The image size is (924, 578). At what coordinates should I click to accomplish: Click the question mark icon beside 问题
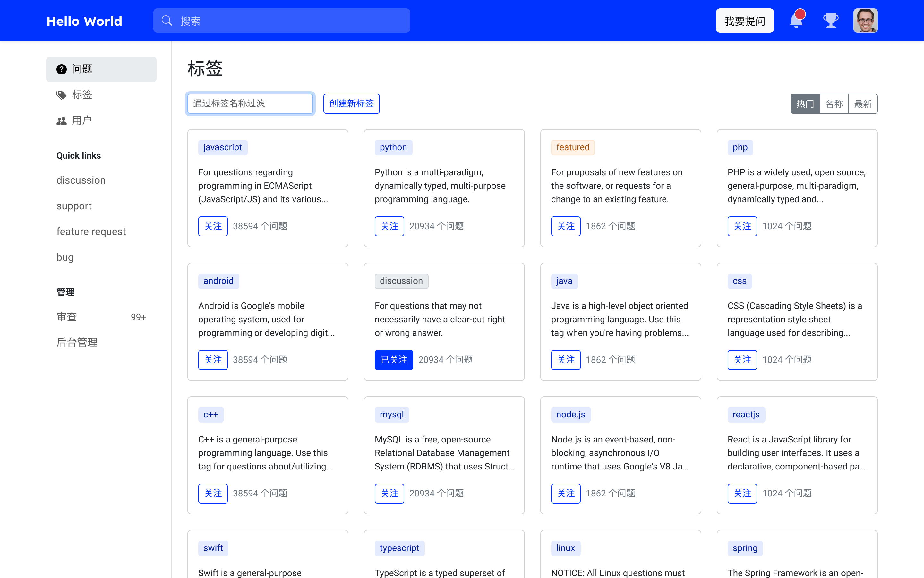click(x=62, y=69)
